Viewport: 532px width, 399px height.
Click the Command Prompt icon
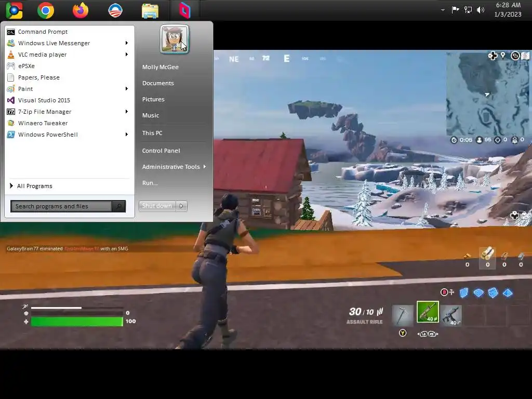(x=11, y=32)
